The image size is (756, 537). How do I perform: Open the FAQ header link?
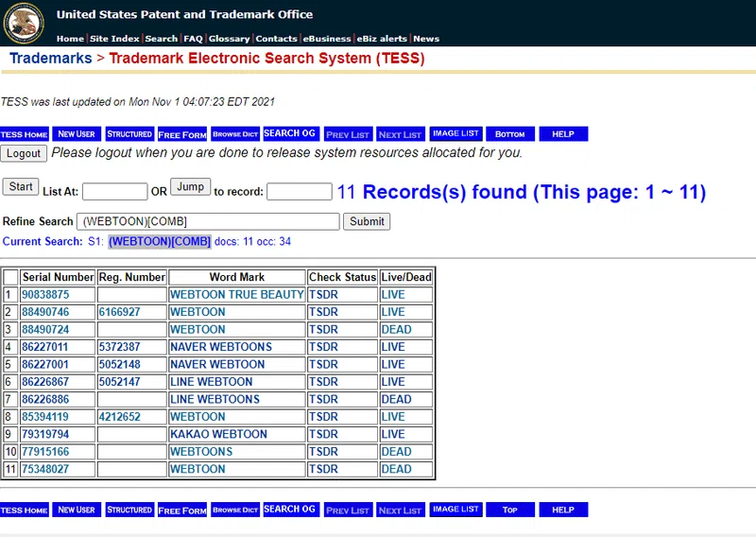tap(193, 39)
